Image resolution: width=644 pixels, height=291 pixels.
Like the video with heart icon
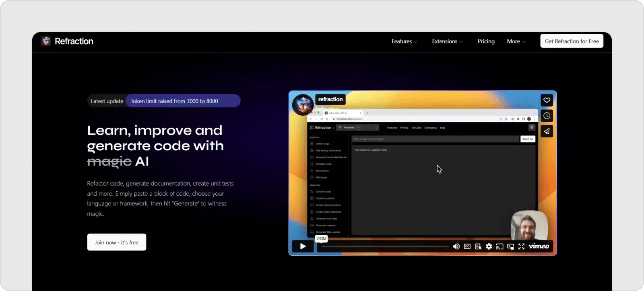pos(547,100)
